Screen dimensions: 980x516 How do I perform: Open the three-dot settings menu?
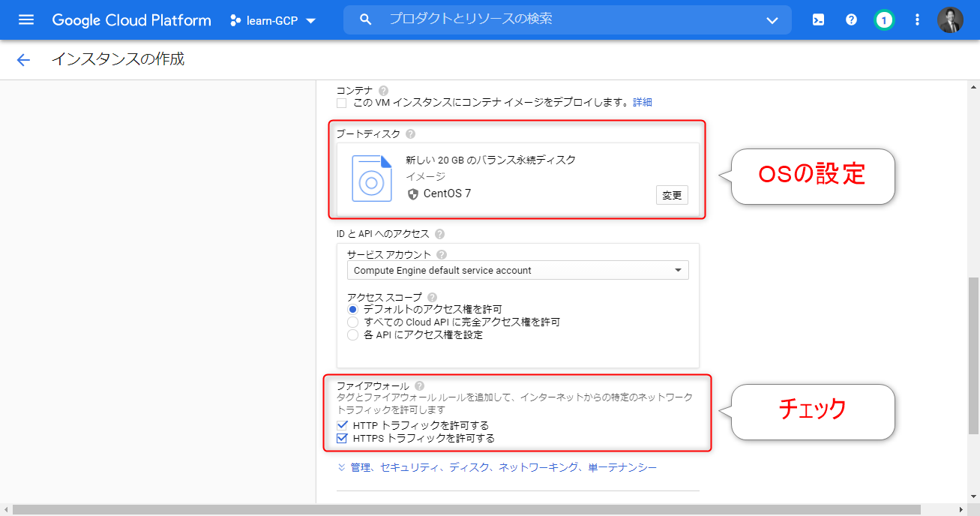point(917,20)
